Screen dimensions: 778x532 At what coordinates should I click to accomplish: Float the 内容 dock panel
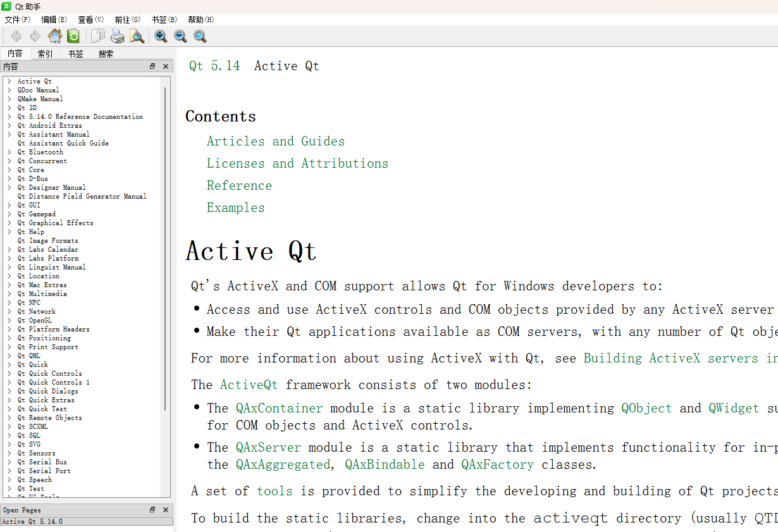152,66
